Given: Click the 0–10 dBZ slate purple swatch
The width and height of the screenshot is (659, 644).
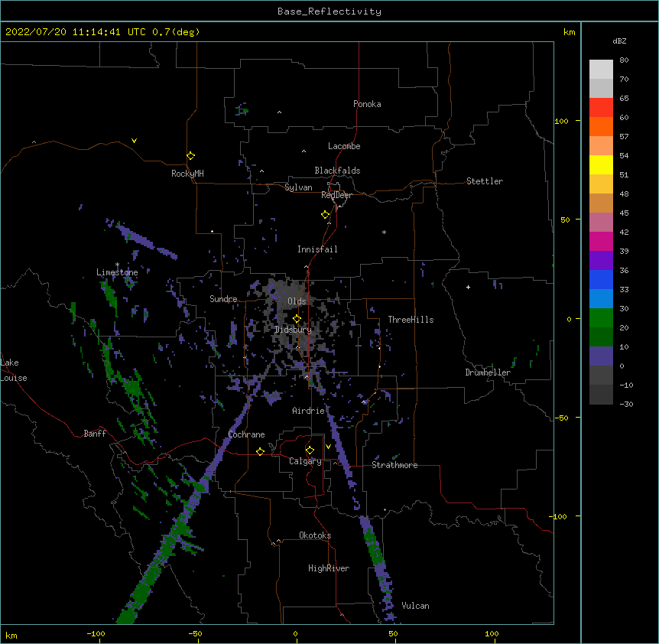Looking at the screenshot, I should (601, 356).
